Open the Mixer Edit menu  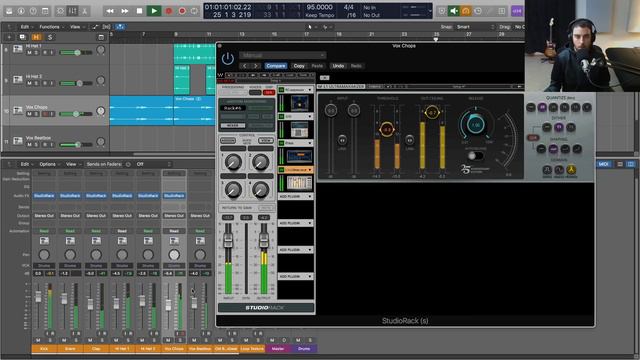pos(27,164)
